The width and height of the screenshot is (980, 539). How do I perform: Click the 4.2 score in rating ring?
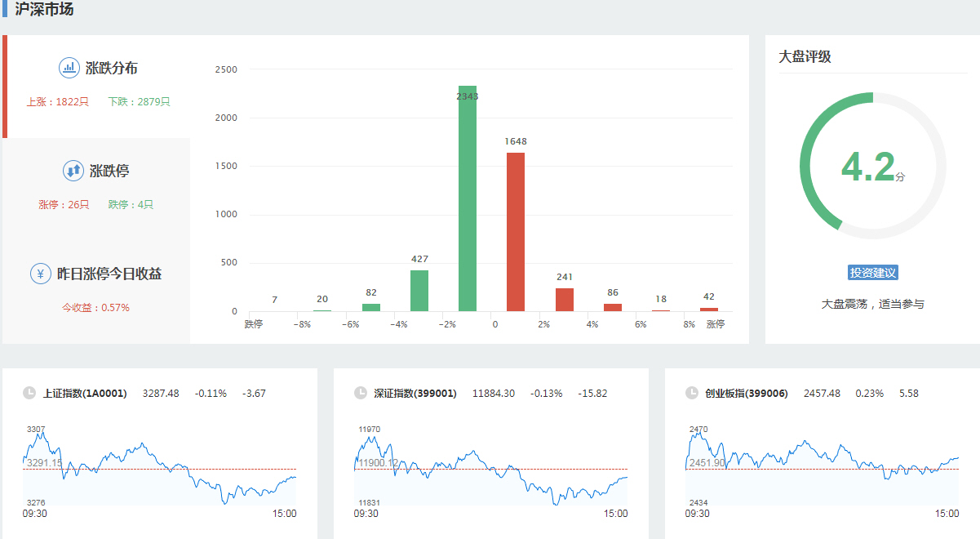(869, 167)
